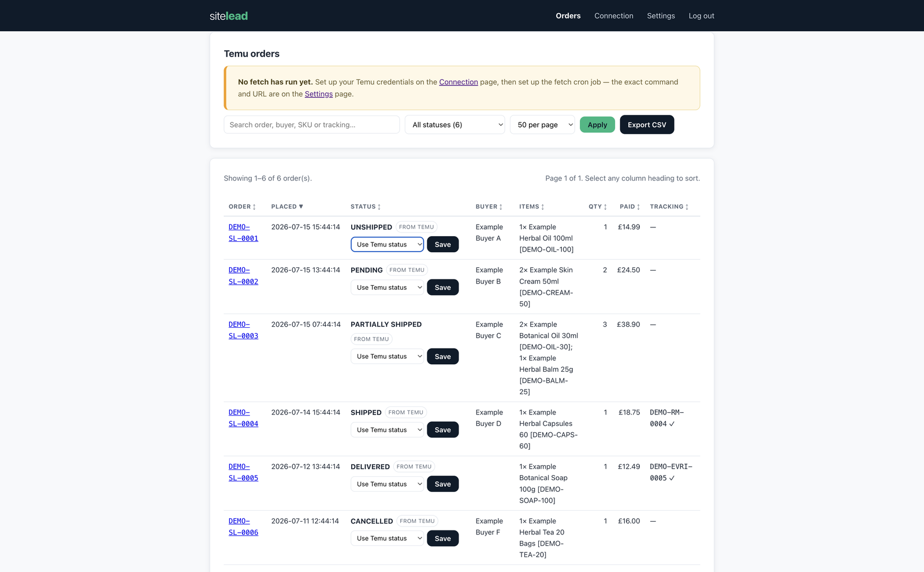
Task: Click the £24.50 paid amount
Action: (628, 270)
